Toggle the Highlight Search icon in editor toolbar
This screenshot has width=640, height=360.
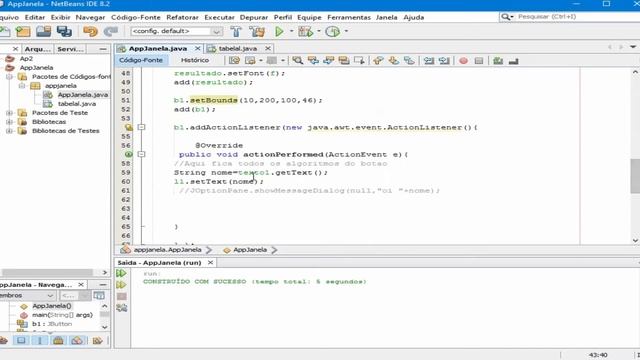click(x=344, y=60)
